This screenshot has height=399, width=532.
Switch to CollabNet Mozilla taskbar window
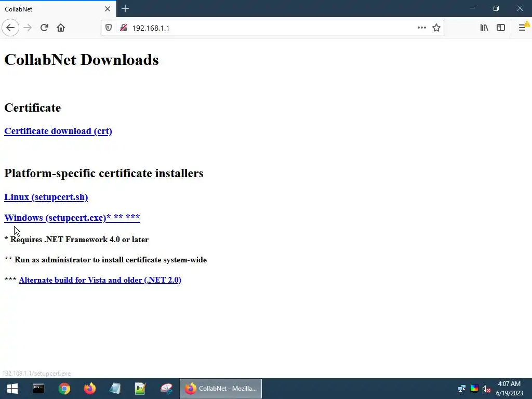[220, 389]
